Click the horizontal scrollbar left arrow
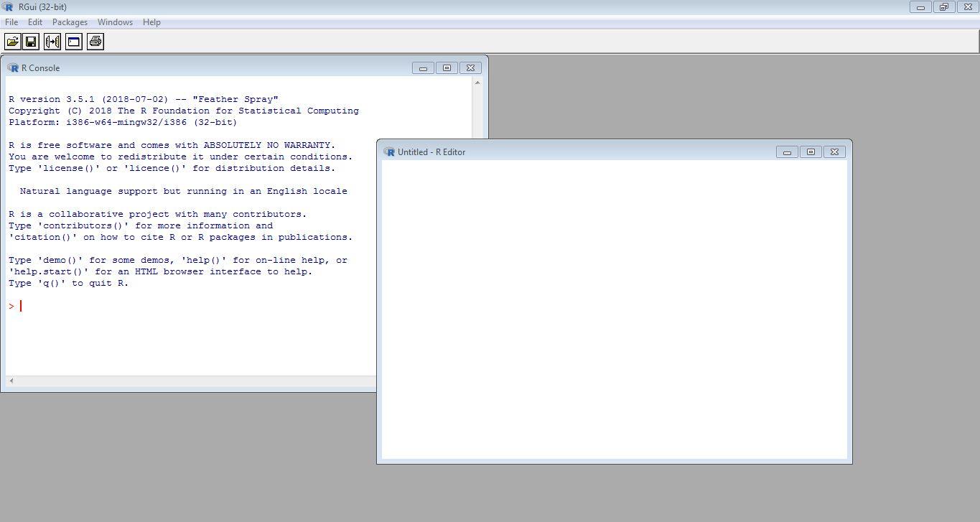Image resolution: width=980 pixels, height=522 pixels. coord(11,381)
